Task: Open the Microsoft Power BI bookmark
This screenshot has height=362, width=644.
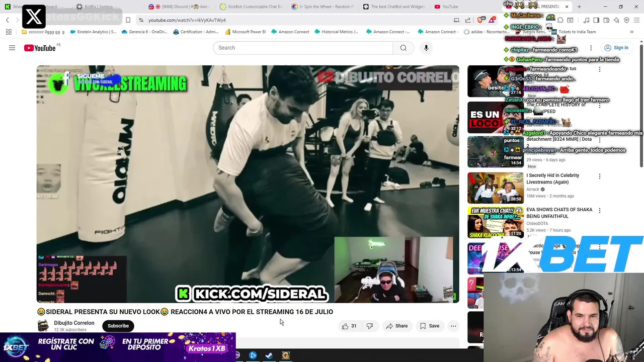Action: tap(246, 32)
